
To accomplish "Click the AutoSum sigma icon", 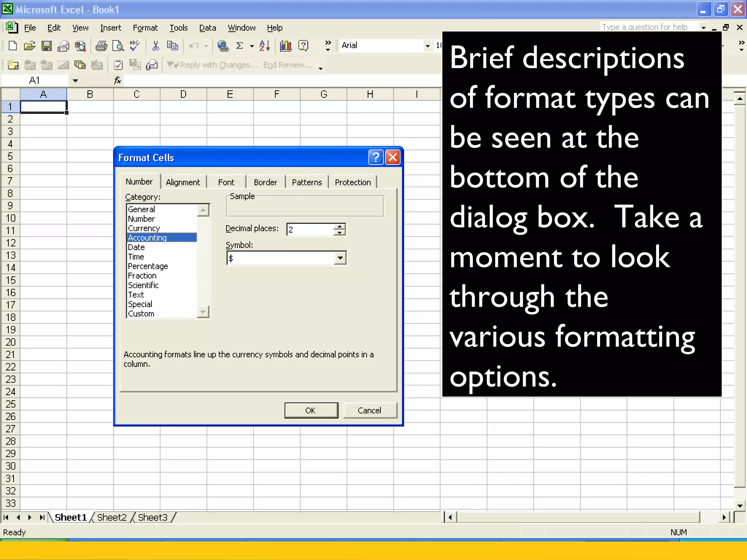I will pos(240,46).
